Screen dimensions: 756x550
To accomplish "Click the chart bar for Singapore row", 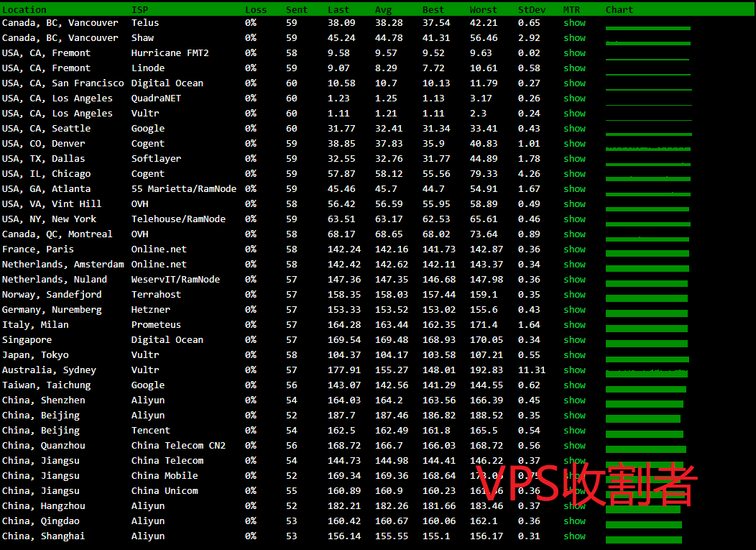I will [647, 344].
